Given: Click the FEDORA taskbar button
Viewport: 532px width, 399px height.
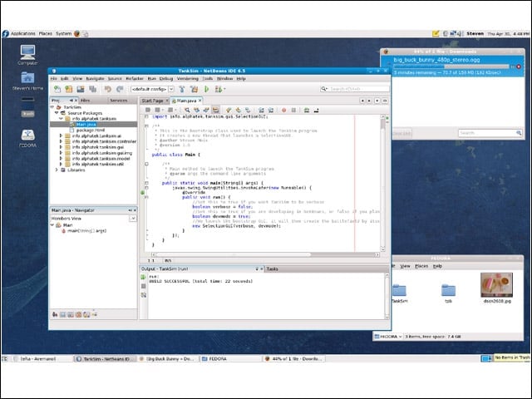Looking at the screenshot, I should point(231,358).
